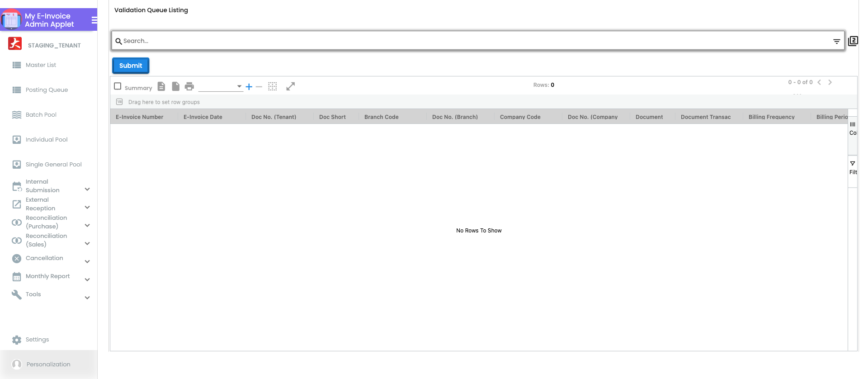Click the Doc No. (Branch) header
This screenshot has height=379, width=868.
[455, 117]
